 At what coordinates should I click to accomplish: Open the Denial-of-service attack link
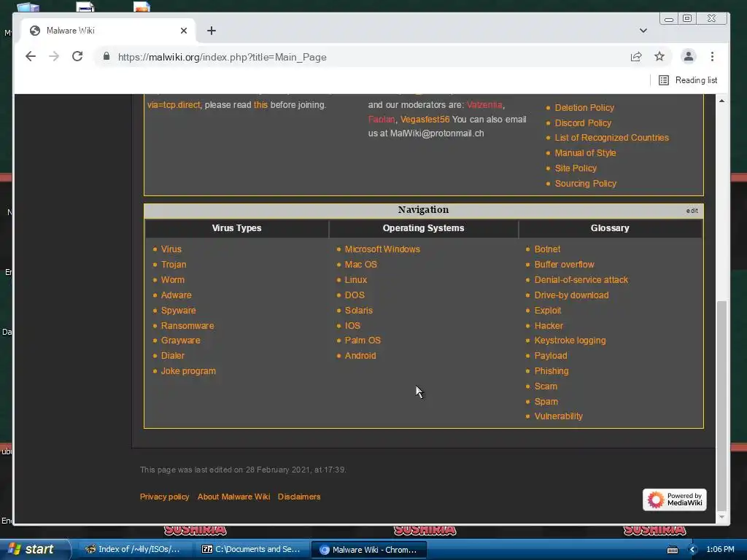pos(581,279)
